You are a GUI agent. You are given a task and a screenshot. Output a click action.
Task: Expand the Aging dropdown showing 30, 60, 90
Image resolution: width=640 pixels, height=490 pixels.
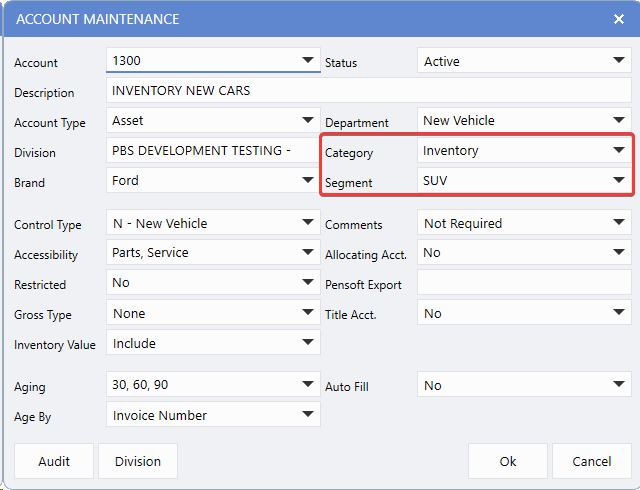point(308,385)
